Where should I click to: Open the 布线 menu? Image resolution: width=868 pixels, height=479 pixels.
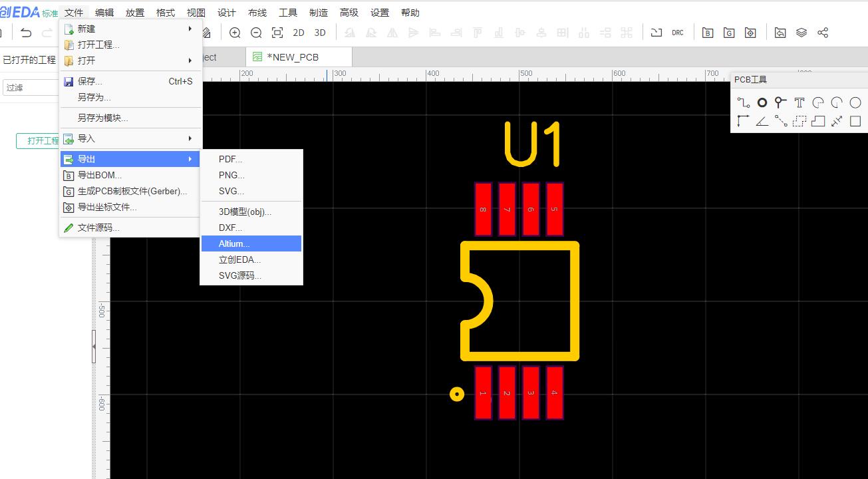[257, 13]
